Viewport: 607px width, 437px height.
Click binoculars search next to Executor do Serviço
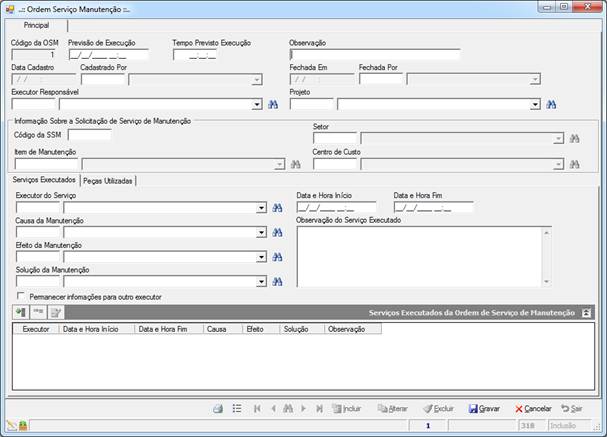277,208
